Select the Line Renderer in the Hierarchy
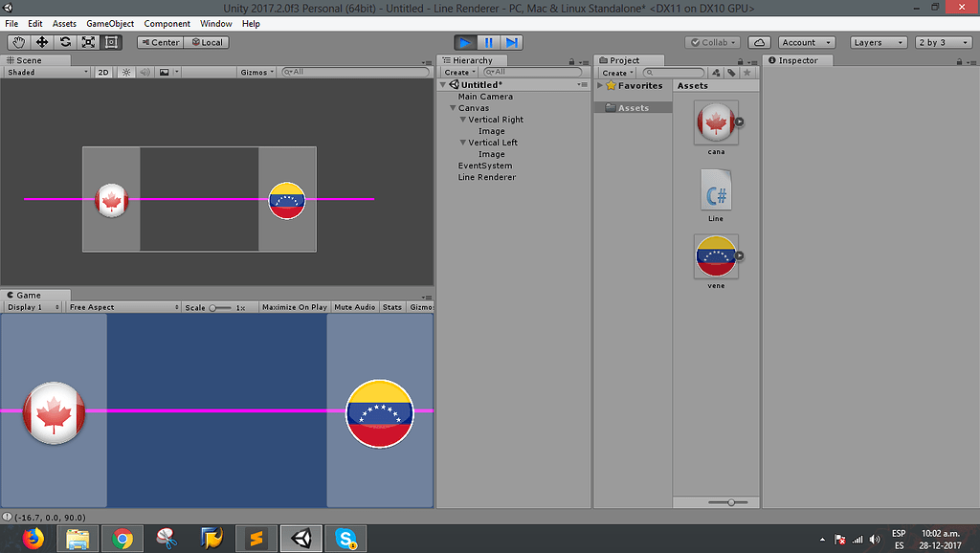 [489, 177]
